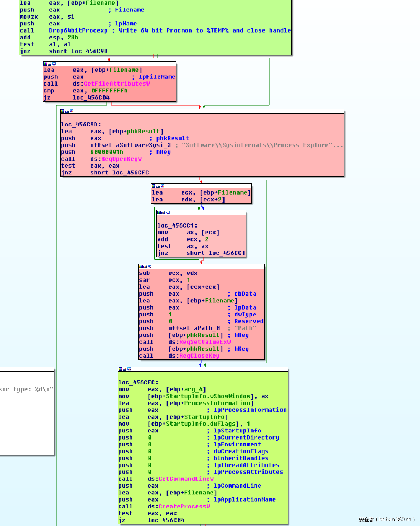Click group nodes icon on loc_456C9D block
The width and height of the screenshot is (420, 526).
click(72, 111)
